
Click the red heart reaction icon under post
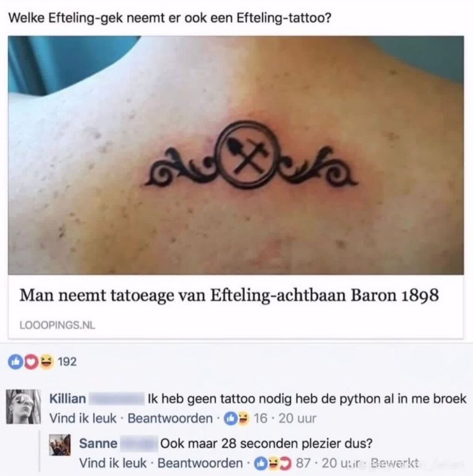pos(31,362)
